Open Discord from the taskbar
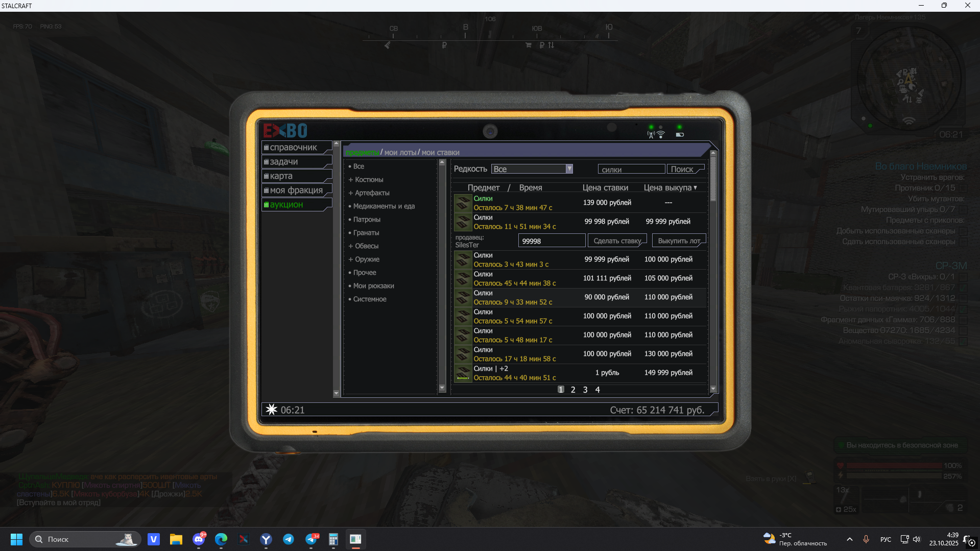 199,539
